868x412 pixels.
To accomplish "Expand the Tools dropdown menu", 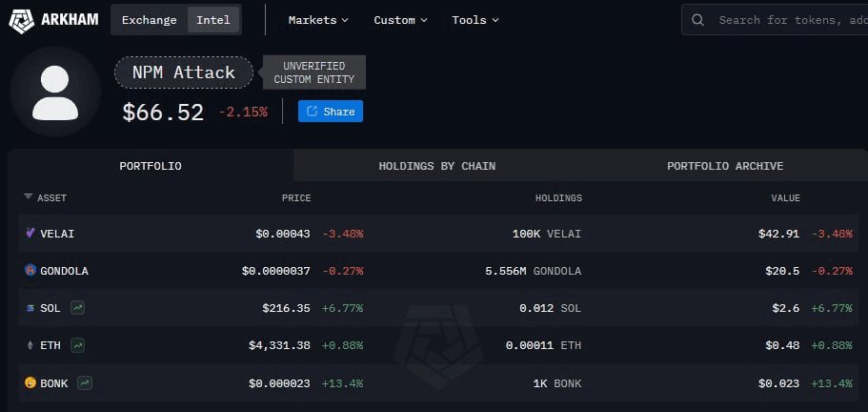I will pyautogui.click(x=475, y=20).
